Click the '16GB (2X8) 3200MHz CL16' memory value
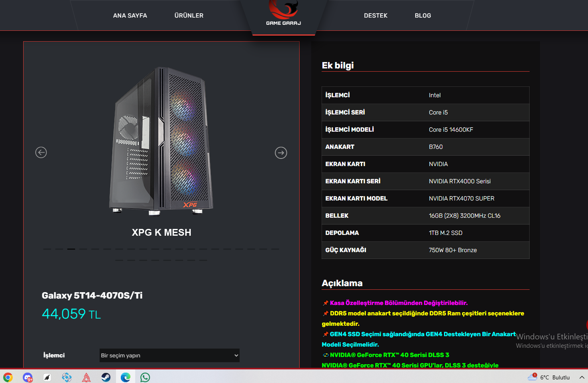 [x=465, y=216]
